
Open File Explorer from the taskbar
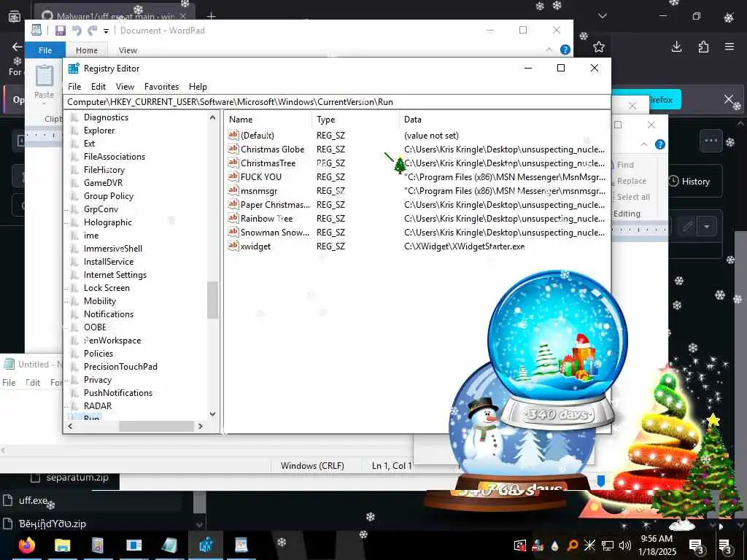coord(63,545)
